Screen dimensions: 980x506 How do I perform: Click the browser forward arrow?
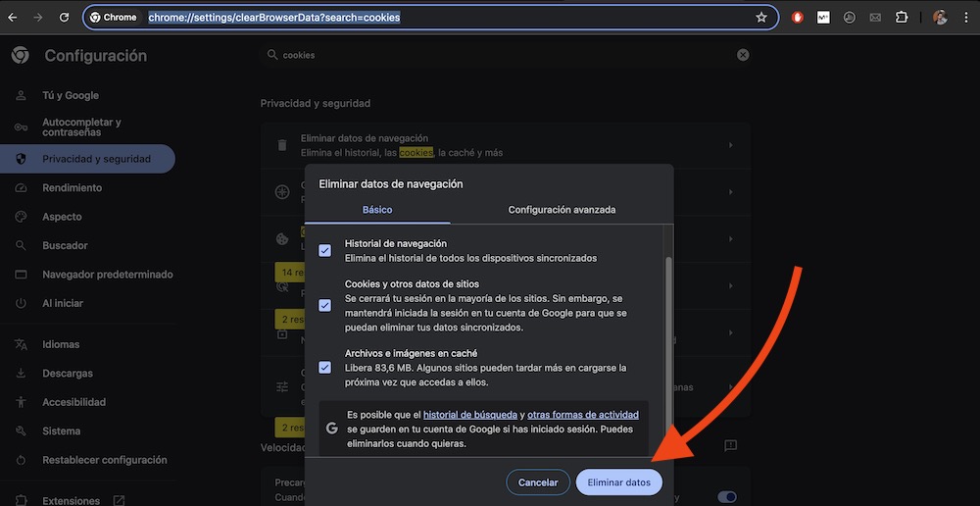click(x=38, y=18)
